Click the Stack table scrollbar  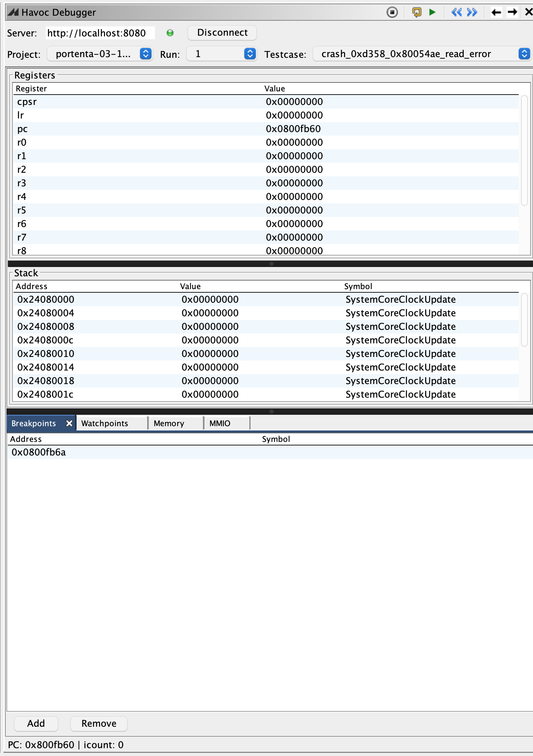524,320
